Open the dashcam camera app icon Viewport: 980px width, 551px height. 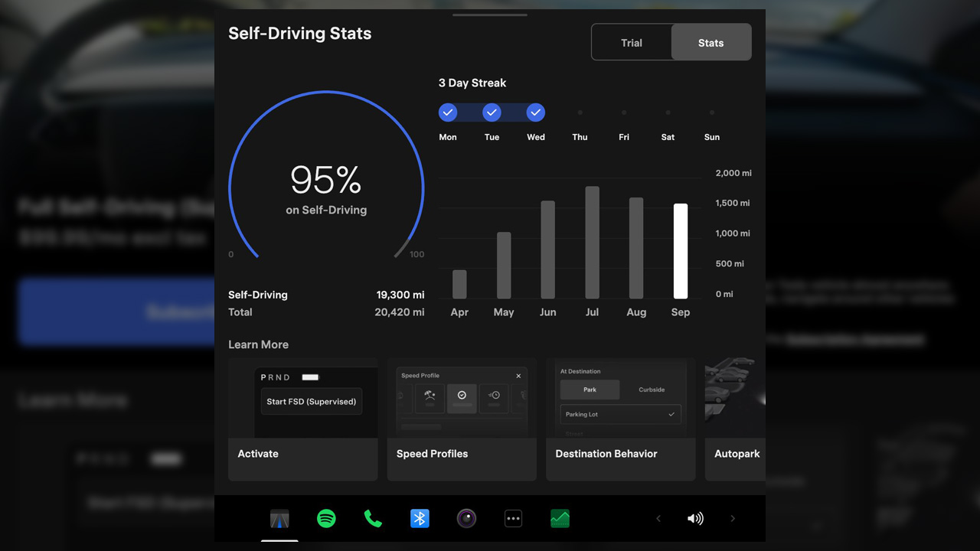tap(466, 519)
